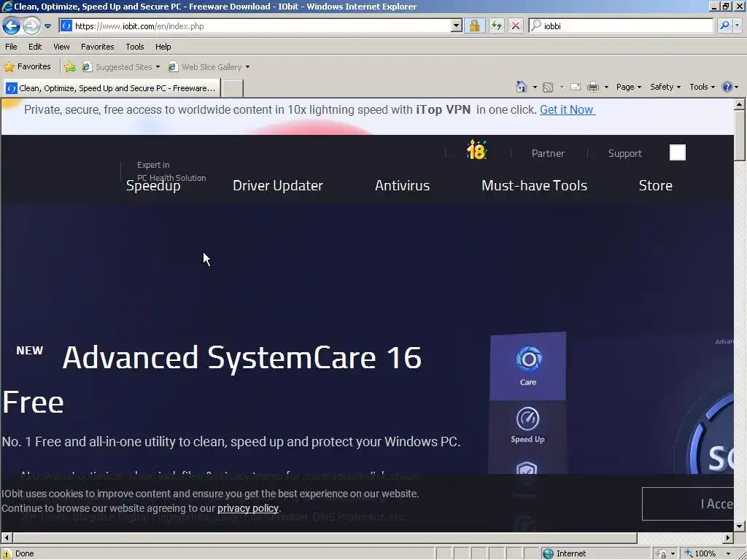This screenshot has height=560, width=747.
Task: Click the RSS feeds icon
Action: 548,87
